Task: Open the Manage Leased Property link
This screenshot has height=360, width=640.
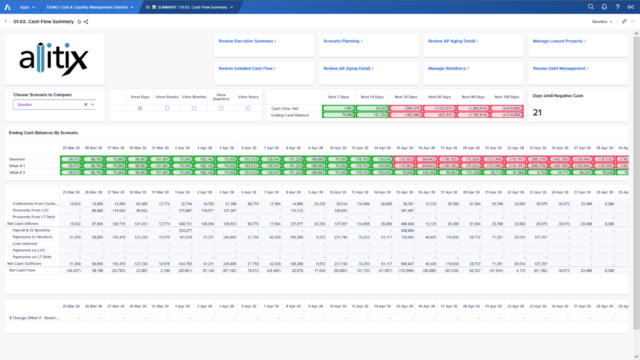Action: (x=559, y=41)
